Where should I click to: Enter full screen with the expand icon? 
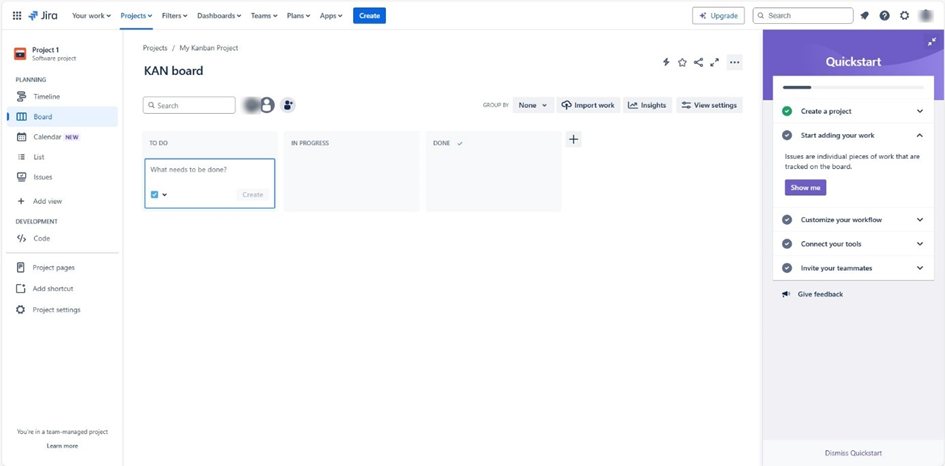715,62
